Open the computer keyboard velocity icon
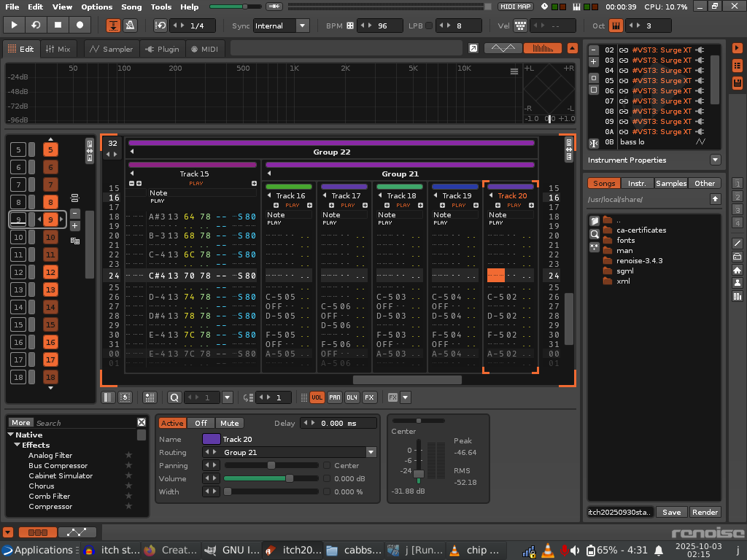The height and width of the screenshot is (560, 747). (520, 26)
